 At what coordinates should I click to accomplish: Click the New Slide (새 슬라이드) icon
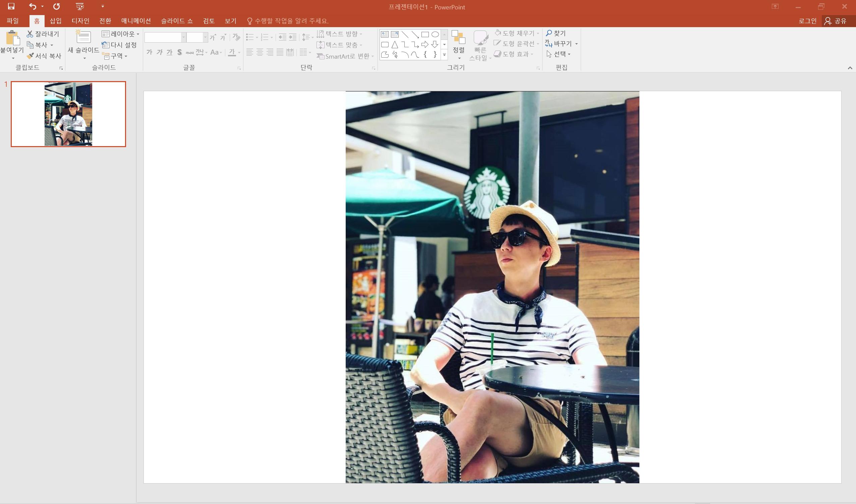(83, 37)
